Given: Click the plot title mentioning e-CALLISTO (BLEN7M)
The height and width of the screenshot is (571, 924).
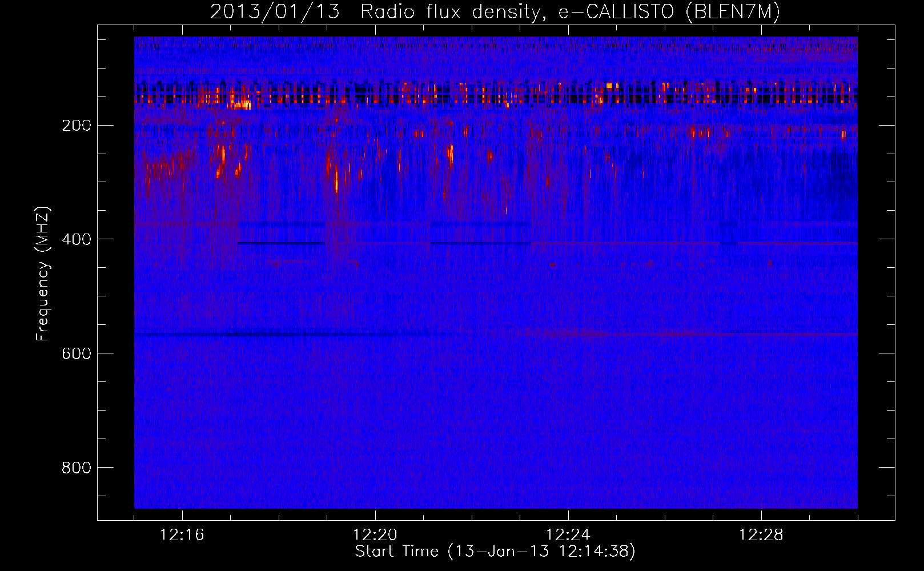Looking at the screenshot, I should (x=495, y=11).
